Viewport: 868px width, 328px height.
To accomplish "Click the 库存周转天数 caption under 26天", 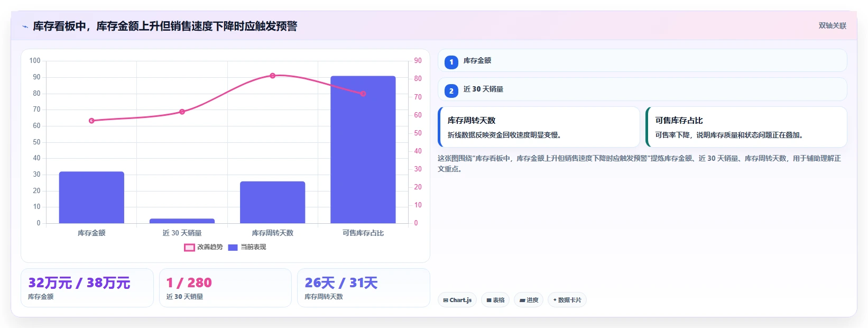I will click(x=324, y=297).
